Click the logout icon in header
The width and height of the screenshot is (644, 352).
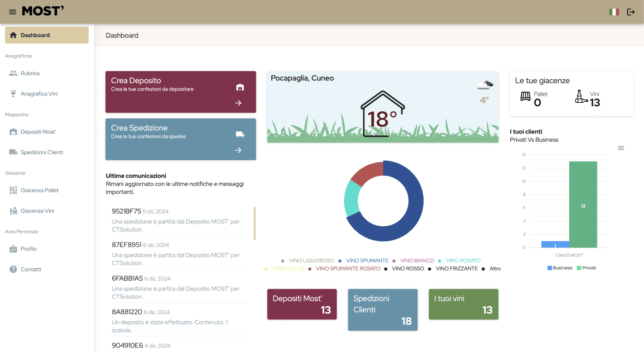[630, 12]
